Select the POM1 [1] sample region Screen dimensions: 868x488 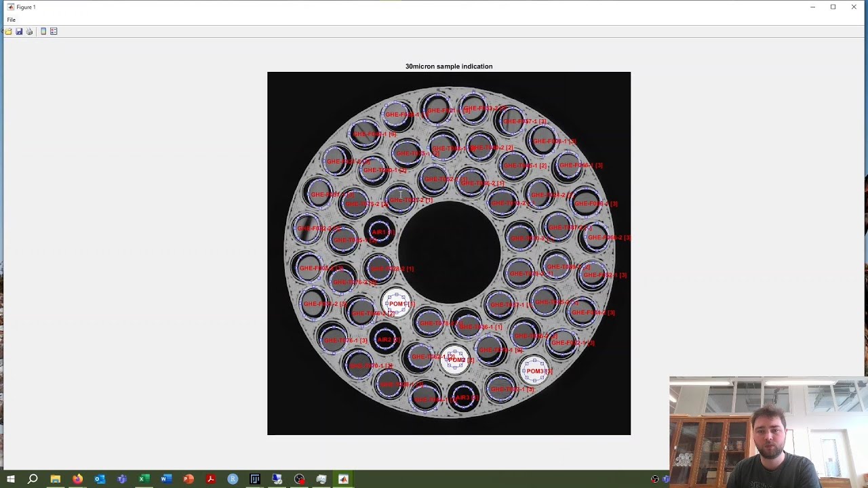coord(397,304)
